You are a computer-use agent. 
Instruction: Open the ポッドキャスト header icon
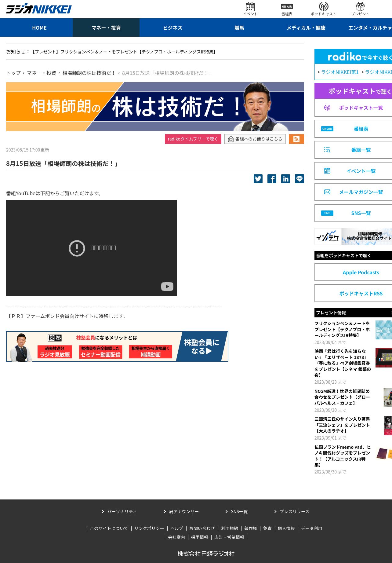323,9
